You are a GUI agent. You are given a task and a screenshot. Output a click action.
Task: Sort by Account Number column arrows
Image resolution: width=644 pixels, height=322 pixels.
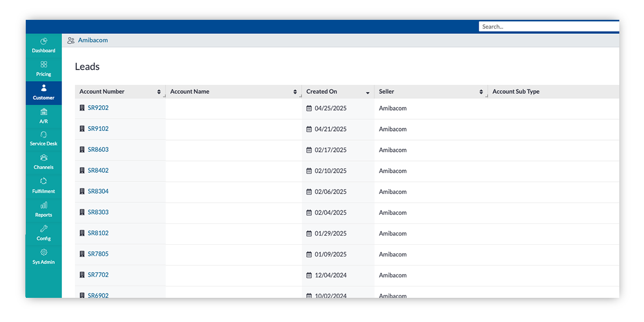tap(159, 92)
